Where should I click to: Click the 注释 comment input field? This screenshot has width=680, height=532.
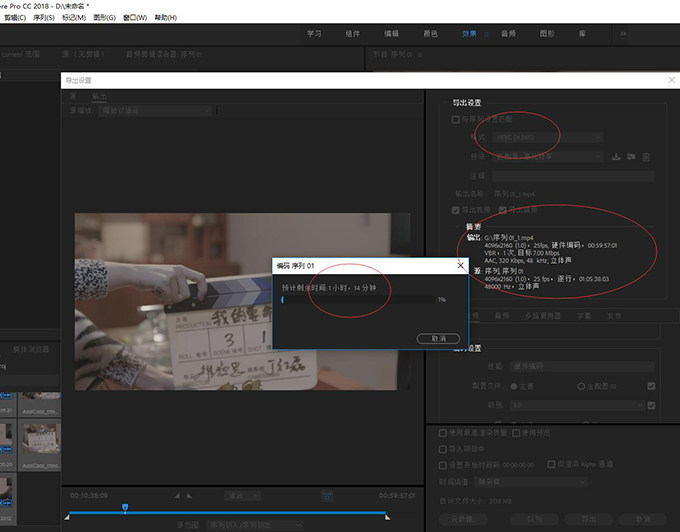tap(573, 176)
